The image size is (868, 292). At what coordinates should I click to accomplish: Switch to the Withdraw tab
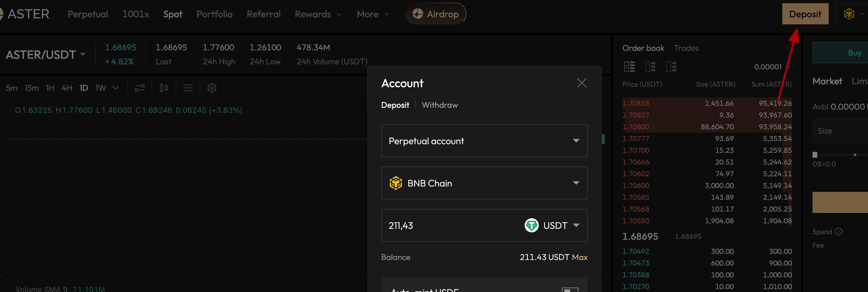pyautogui.click(x=439, y=105)
